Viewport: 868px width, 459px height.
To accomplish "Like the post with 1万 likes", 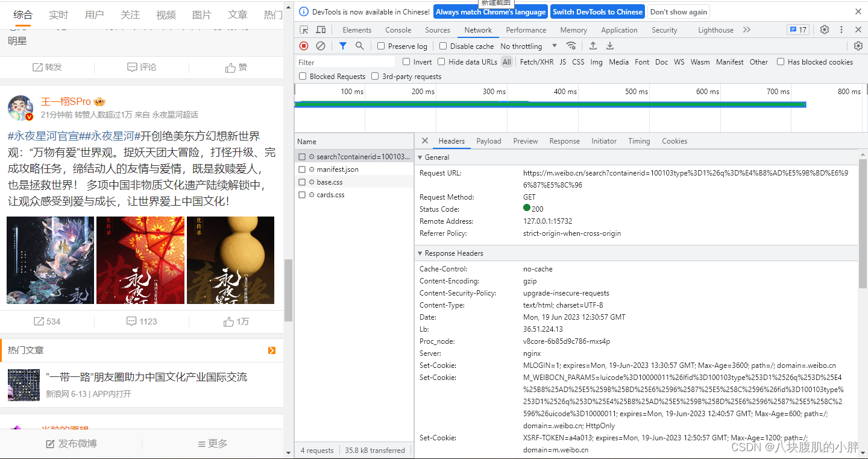I will coord(237,321).
